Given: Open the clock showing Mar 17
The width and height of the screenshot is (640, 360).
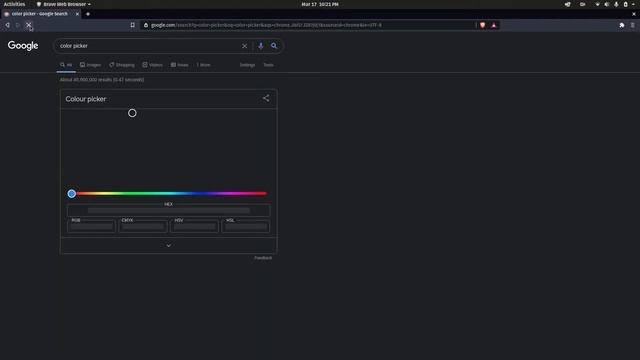Looking at the screenshot, I should point(320,4).
